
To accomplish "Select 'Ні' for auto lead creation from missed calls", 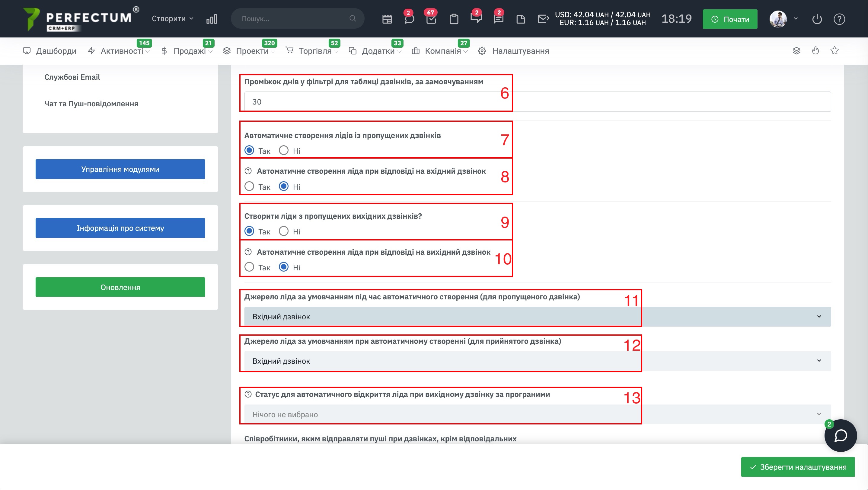I will point(284,150).
